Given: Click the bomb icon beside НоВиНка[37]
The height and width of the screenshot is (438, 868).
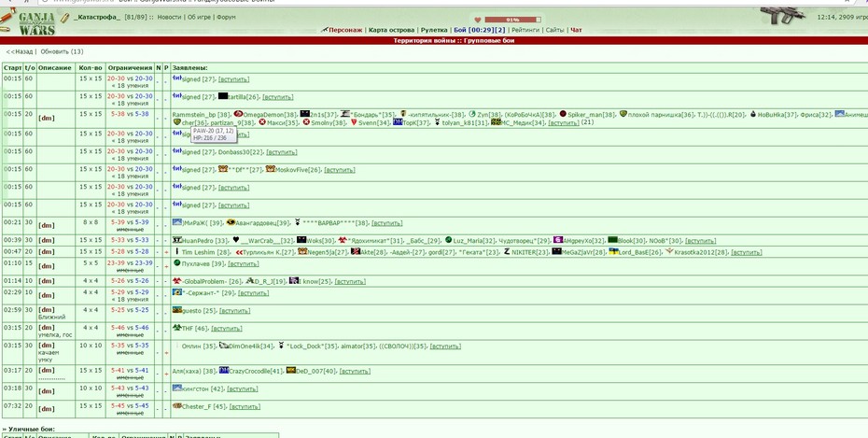Looking at the screenshot, I should tap(753, 114).
